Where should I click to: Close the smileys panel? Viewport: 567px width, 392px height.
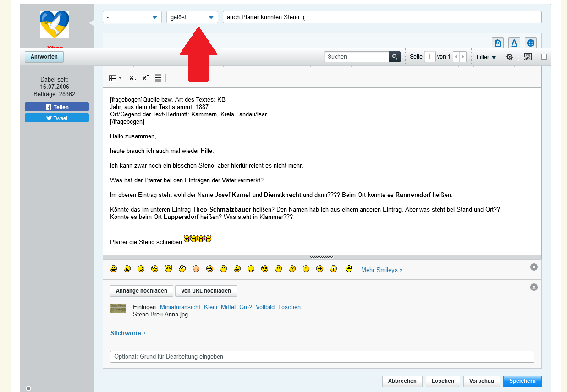pyautogui.click(x=534, y=267)
